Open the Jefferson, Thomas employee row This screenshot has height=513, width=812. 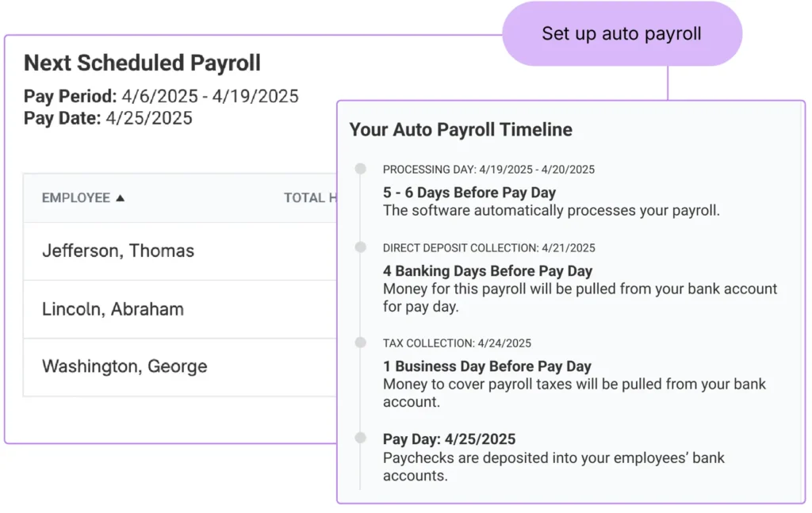[118, 251]
